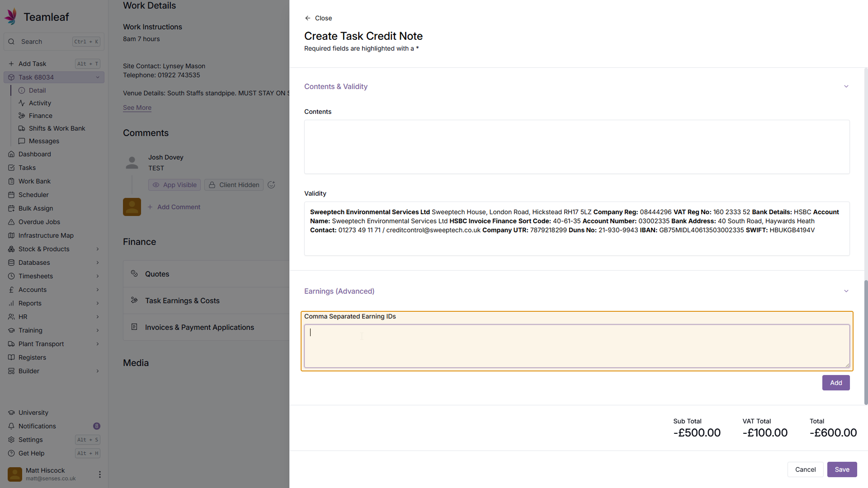The height and width of the screenshot is (488, 868).
Task: Open the Finance sub-item
Action: [x=40, y=116]
